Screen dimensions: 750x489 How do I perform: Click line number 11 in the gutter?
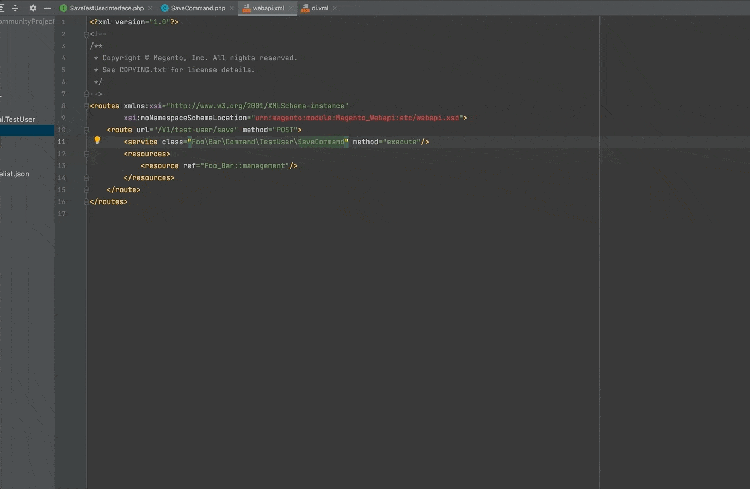click(x=62, y=142)
